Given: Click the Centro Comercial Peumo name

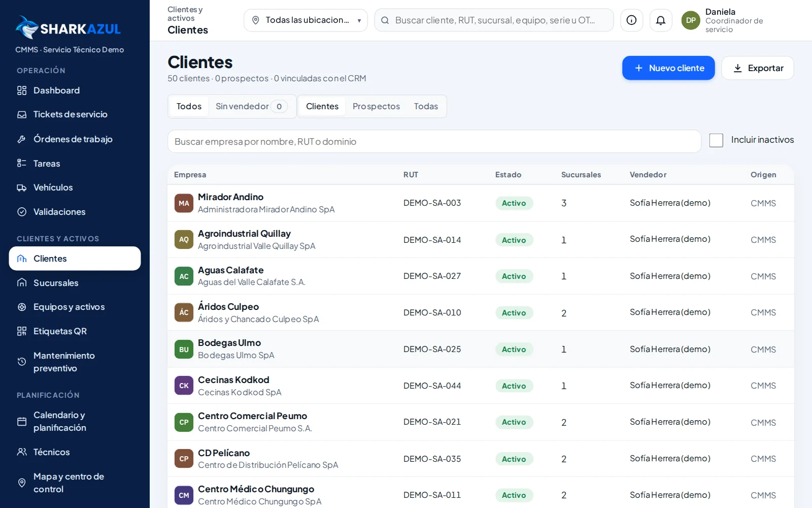Looking at the screenshot, I should (x=252, y=416).
